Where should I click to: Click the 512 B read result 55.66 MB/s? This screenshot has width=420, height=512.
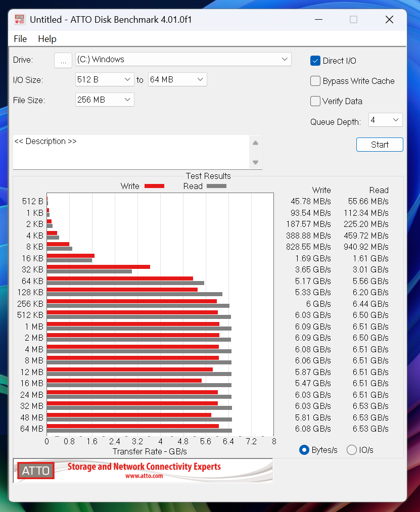(x=368, y=202)
